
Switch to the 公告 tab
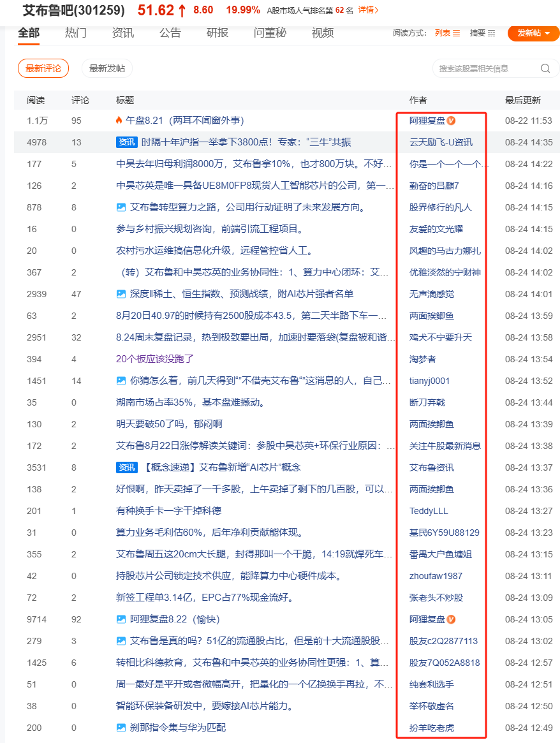(x=170, y=33)
